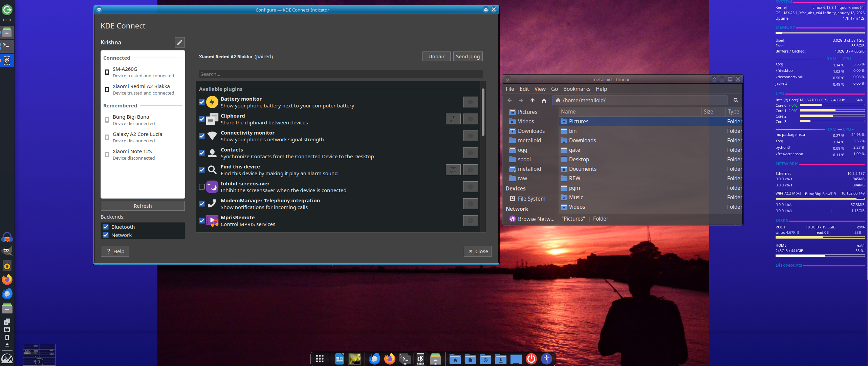Viewport: 868px width, 366px height.
Task: Open the View menu in Thunar
Action: (540, 89)
